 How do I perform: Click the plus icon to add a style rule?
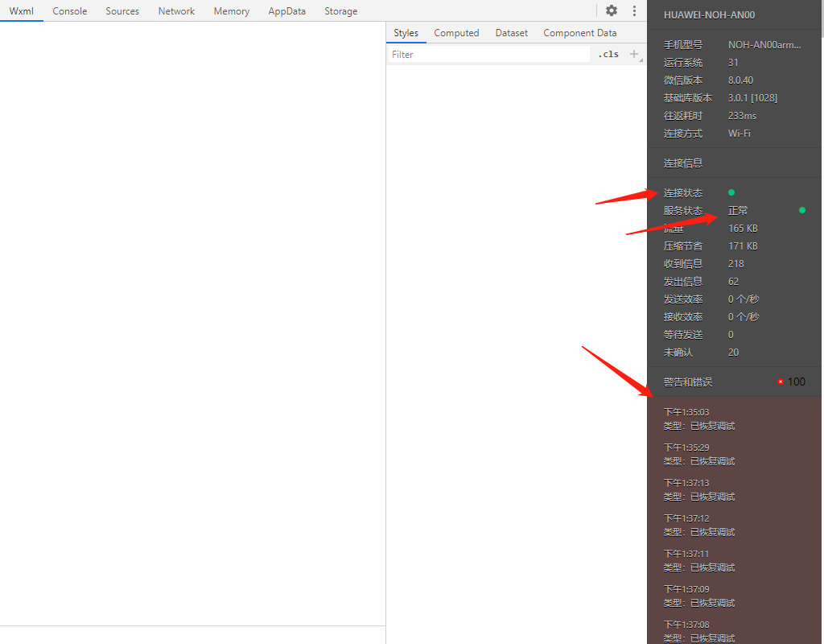(x=634, y=54)
